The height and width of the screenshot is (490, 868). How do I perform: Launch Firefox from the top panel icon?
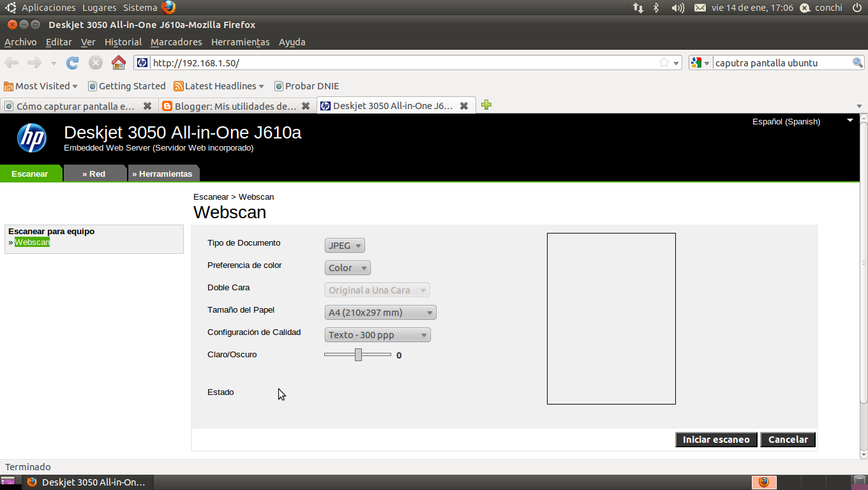click(168, 8)
